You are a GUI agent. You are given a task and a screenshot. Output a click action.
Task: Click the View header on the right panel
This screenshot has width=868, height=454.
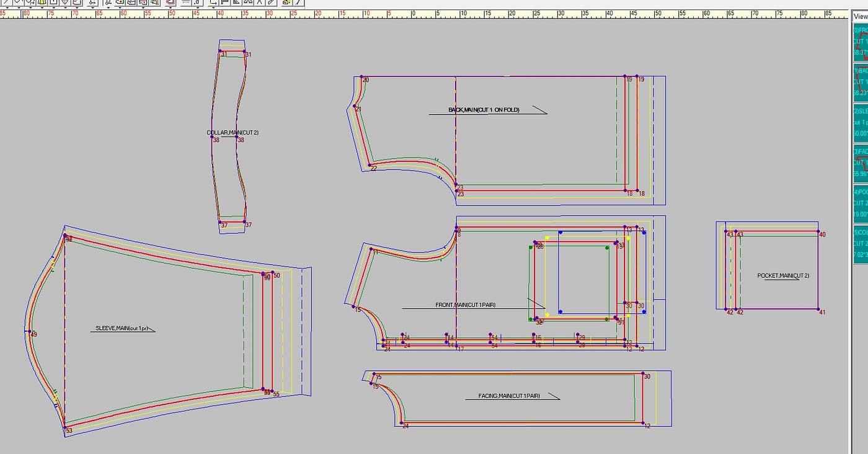(859, 16)
